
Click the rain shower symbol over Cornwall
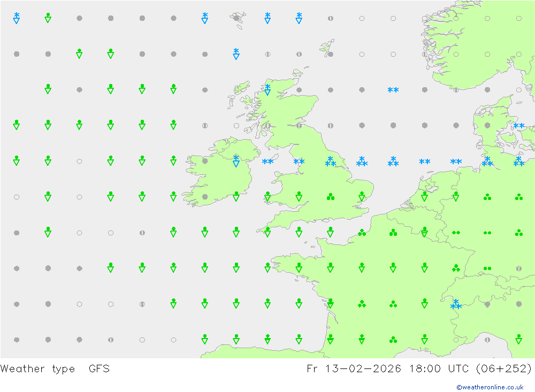267,232
